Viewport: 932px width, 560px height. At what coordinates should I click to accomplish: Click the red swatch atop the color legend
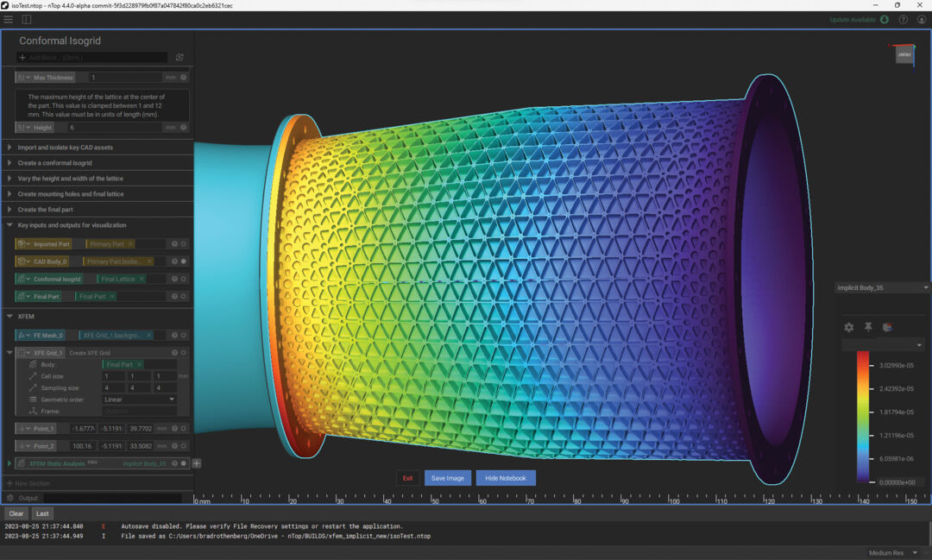click(x=863, y=356)
